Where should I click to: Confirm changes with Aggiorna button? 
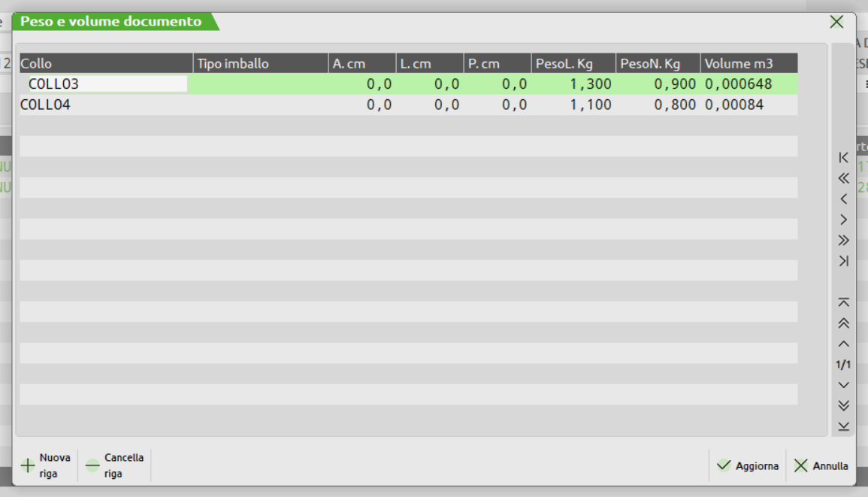[747, 466]
